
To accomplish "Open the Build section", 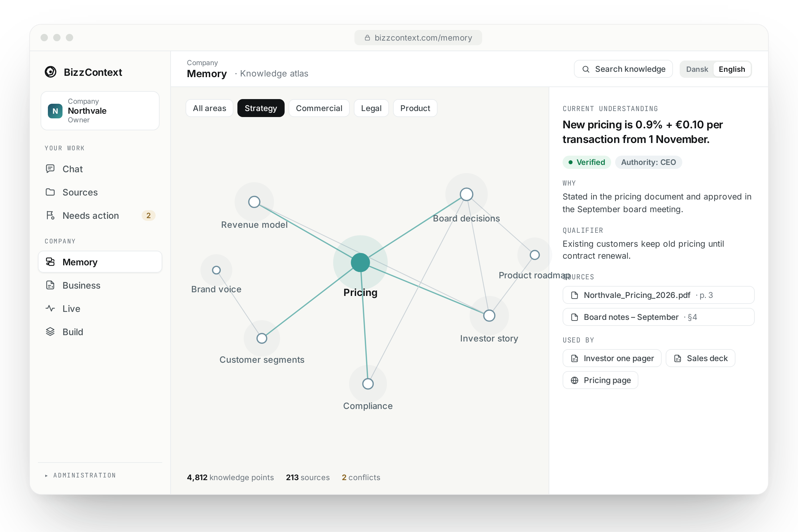I will pos(100,332).
